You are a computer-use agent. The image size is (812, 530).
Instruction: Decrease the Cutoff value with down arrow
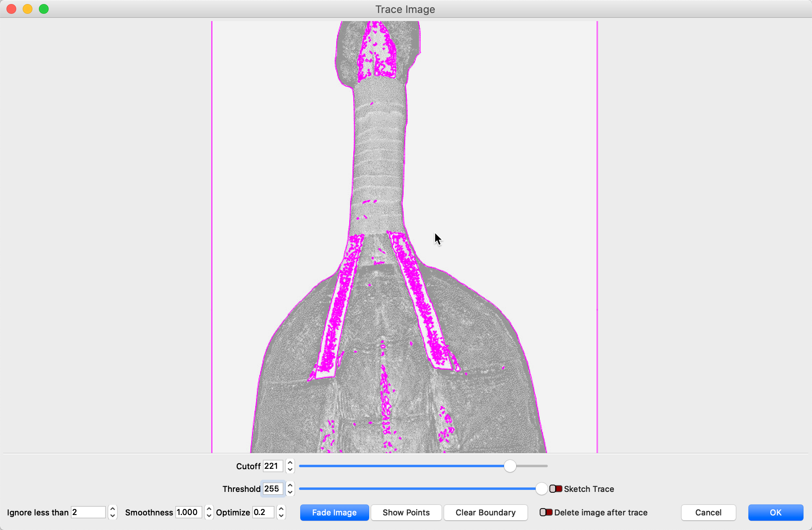(x=290, y=470)
